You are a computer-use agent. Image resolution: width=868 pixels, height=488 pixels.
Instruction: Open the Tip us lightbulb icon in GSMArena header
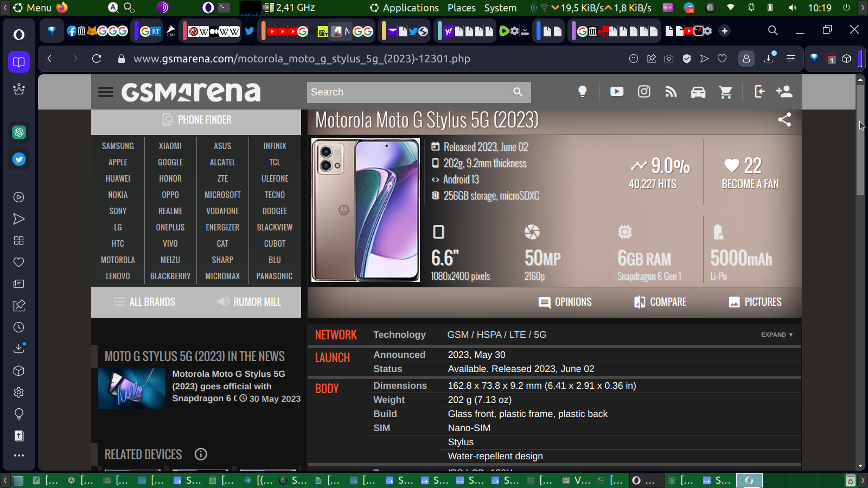[583, 92]
